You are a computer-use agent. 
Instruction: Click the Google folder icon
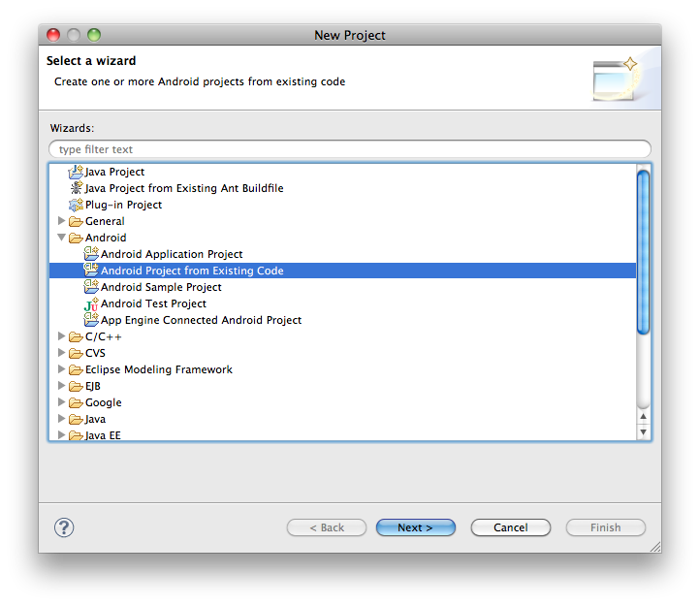[x=76, y=403]
